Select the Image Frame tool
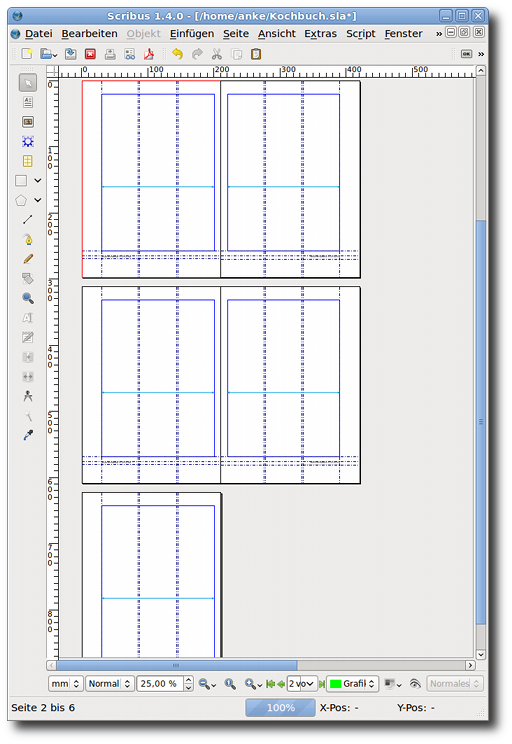 (28, 122)
